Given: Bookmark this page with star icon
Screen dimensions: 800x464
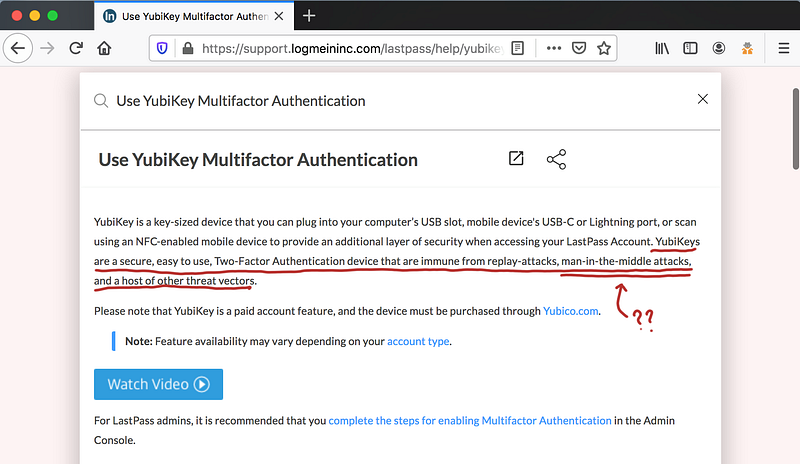Looking at the screenshot, I should [604, 48].
